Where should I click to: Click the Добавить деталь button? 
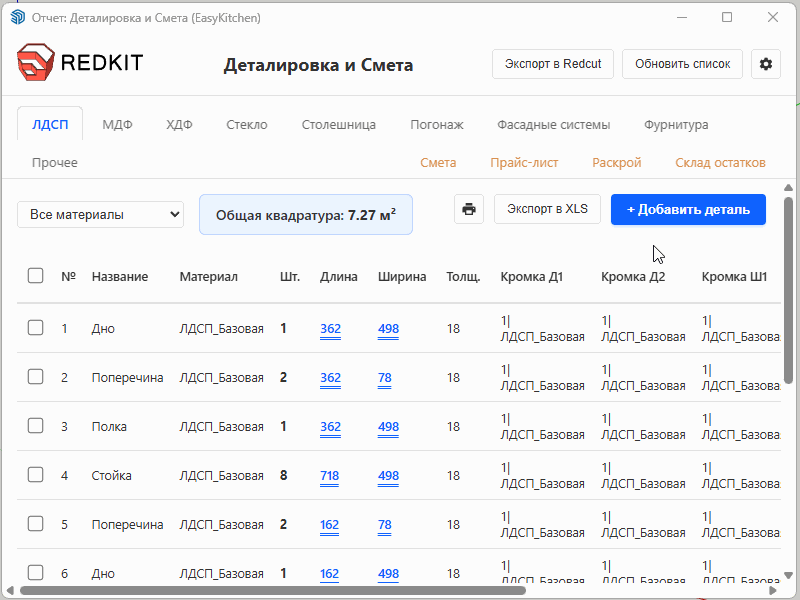(688, 210)
